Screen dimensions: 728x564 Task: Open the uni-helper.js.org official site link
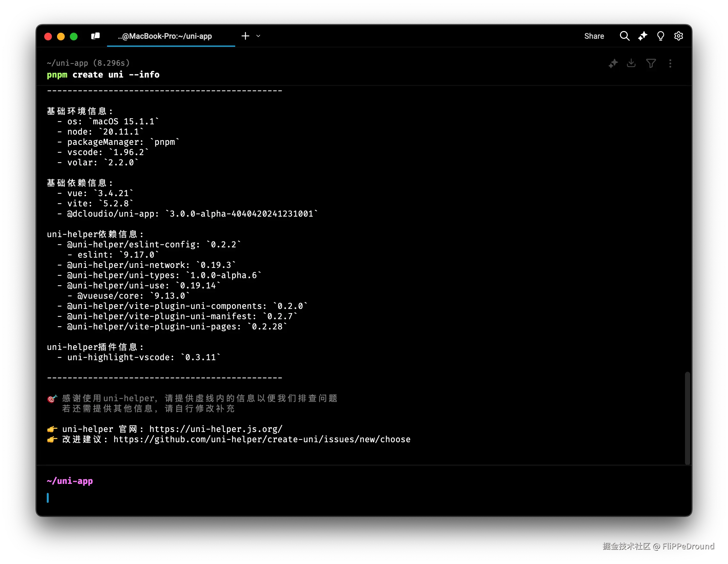click(x=216, y=429)
